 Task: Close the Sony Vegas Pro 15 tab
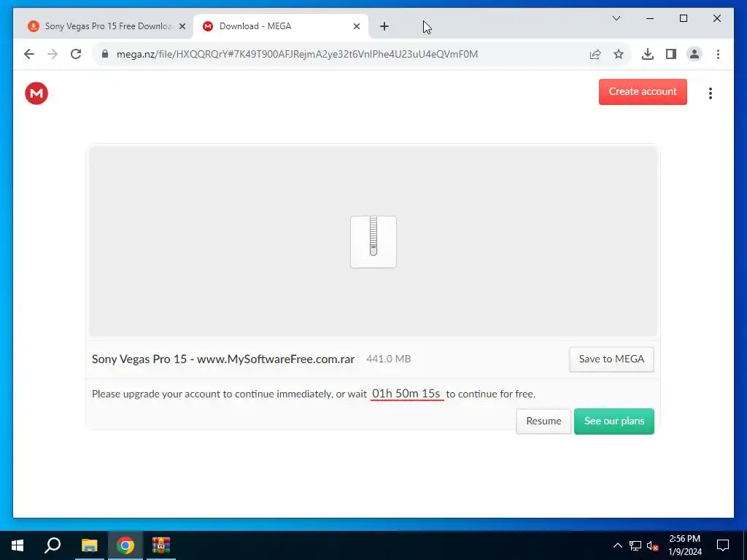(182, 27)
